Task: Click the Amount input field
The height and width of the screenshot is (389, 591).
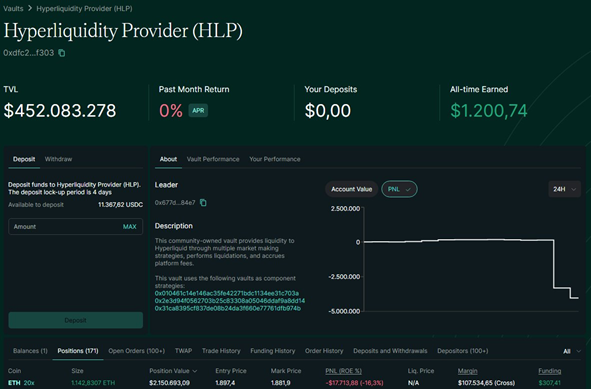Action: point(75,227)
